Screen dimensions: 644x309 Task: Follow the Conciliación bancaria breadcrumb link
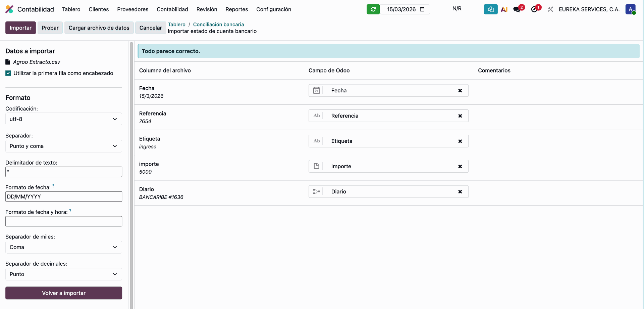pos(218,25)
